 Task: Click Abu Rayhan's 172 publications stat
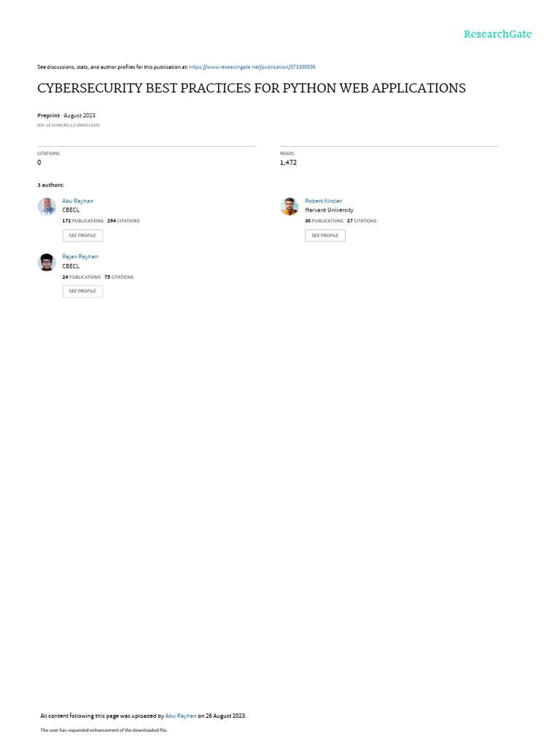(x=83, y=221)
